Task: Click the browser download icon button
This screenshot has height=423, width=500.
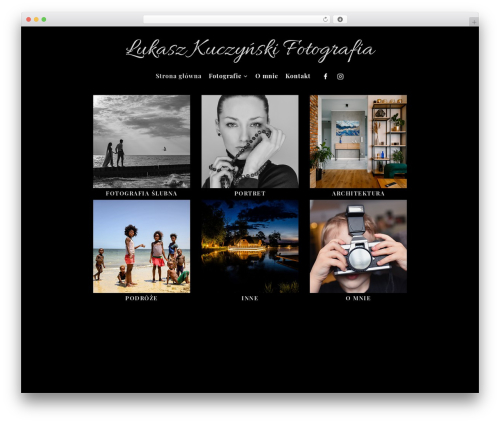Action: point(340,19)
